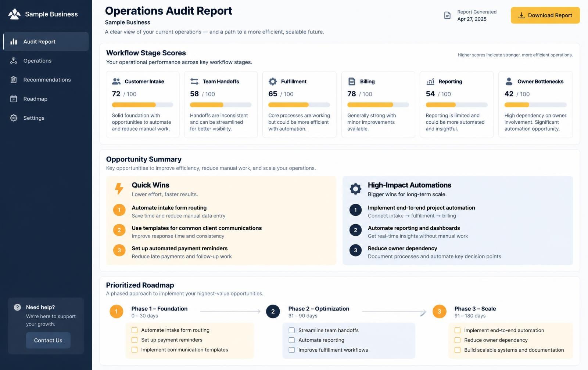Click the Owner Bottlenecks person icon

[x=509, y=81]
